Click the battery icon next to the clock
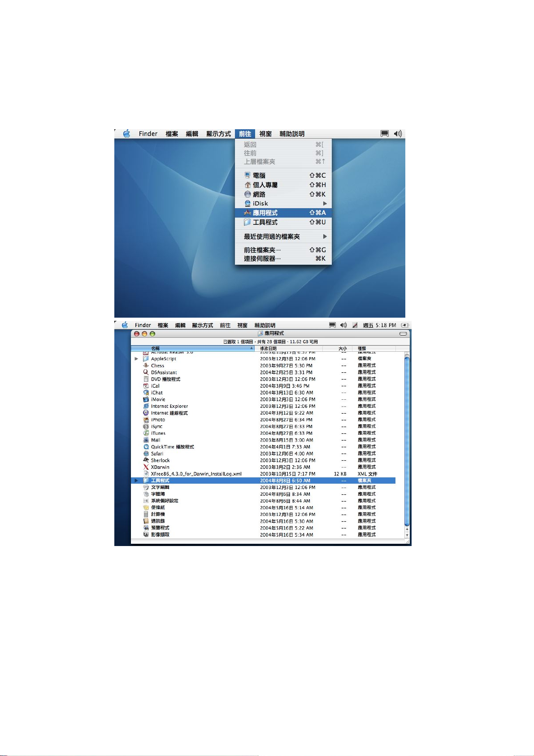The height and width of the screenshot is (756, 534). point(405,325)
